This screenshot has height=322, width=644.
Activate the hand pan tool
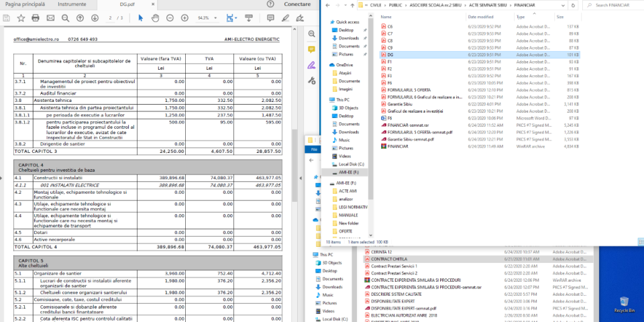155,18
